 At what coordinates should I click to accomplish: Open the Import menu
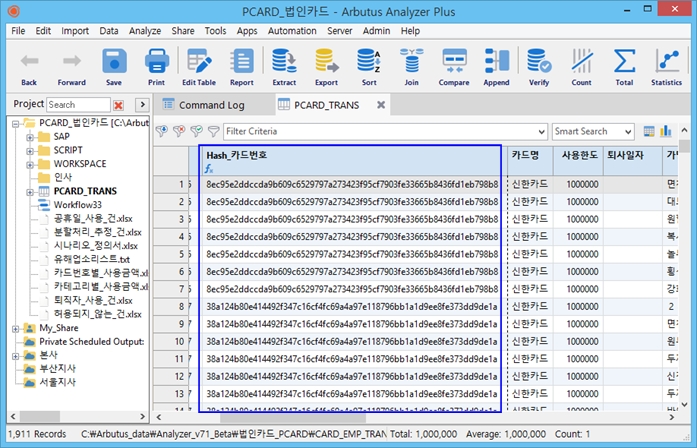(x=75, y=31)
